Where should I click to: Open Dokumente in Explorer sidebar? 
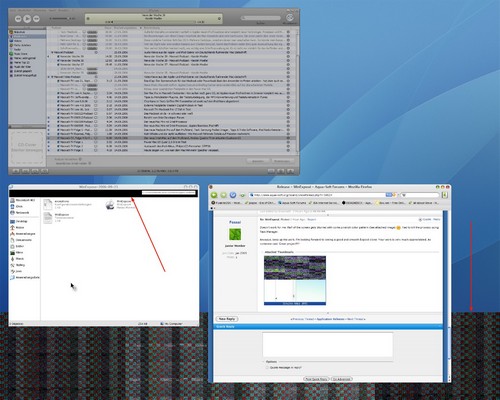coord(21,240)
